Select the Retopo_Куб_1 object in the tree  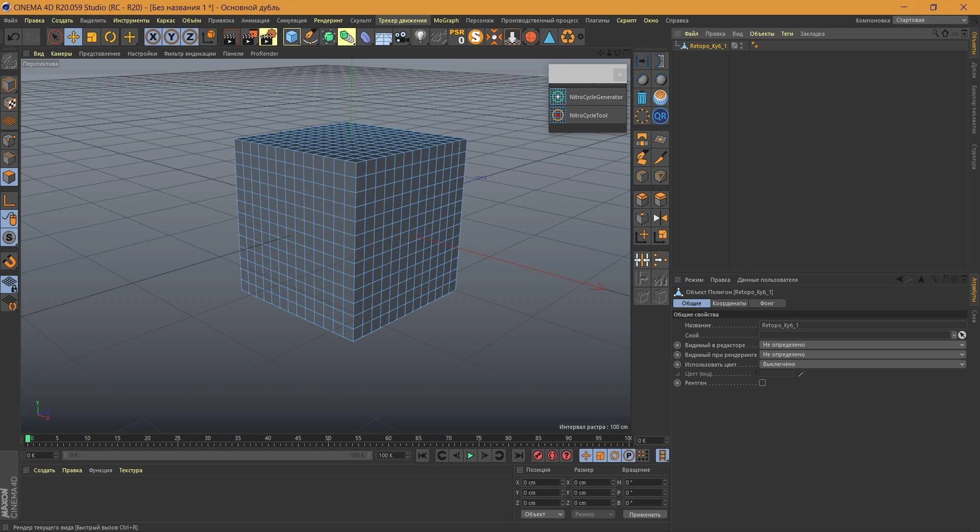pos(708,46)
